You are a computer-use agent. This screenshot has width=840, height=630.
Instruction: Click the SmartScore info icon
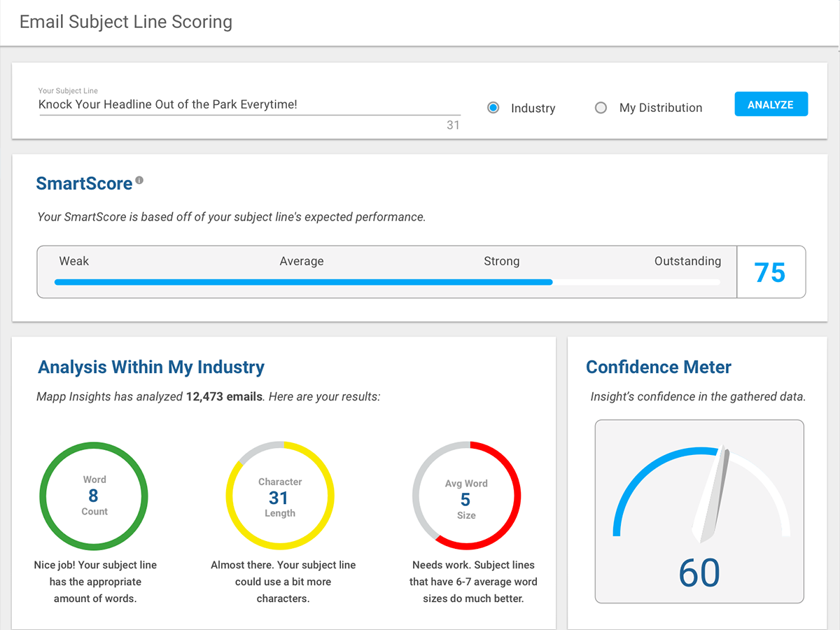pos(139,181)
